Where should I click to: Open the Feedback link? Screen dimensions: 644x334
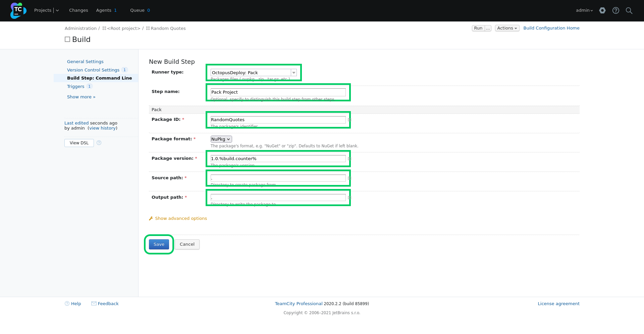pyautogui.click(x=108, y=303)
